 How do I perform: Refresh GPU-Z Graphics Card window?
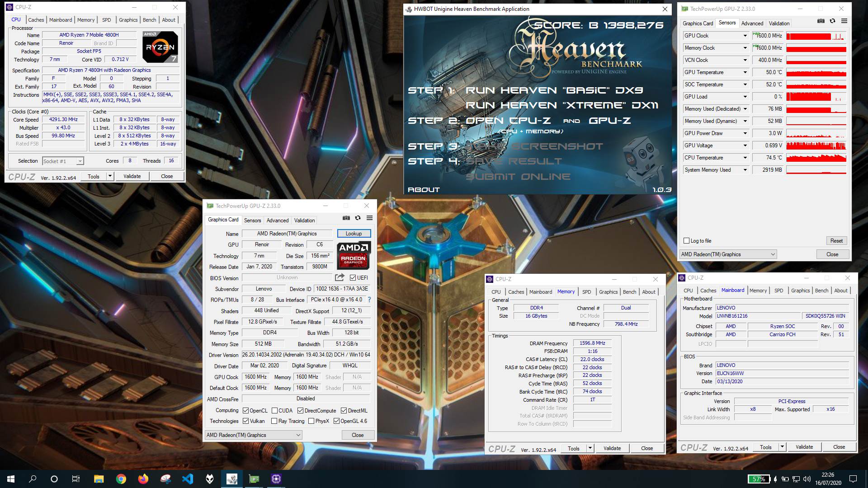(x=358, y=218)
